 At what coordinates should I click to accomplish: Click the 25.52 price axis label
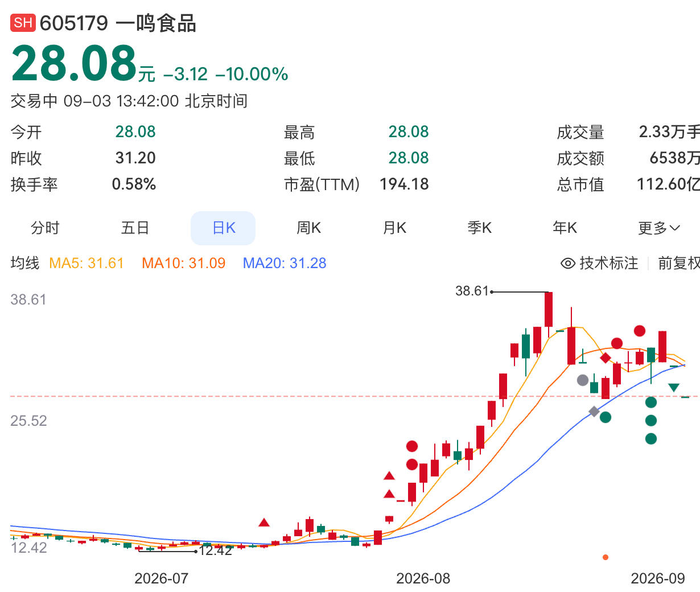click(28, 421)
